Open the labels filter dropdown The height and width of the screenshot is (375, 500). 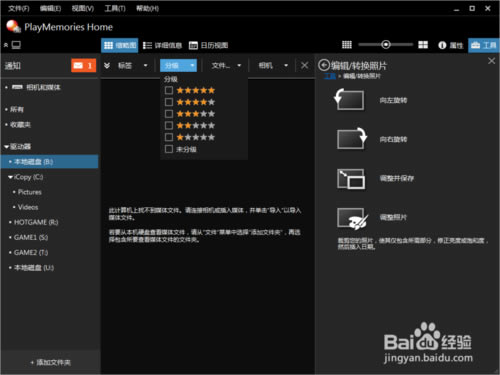click(x=133, y=66)
